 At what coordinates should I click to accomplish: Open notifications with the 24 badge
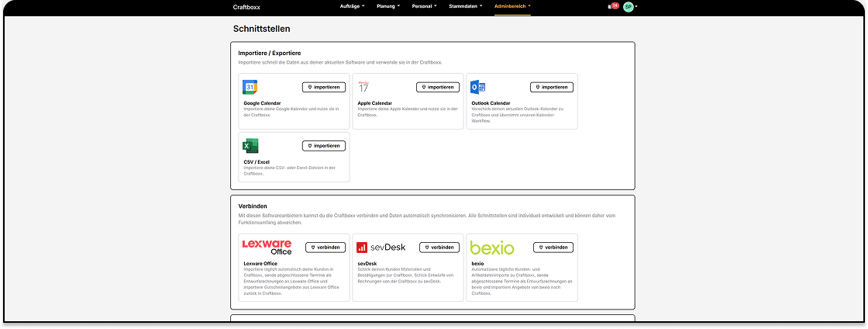tap(613, 6)
